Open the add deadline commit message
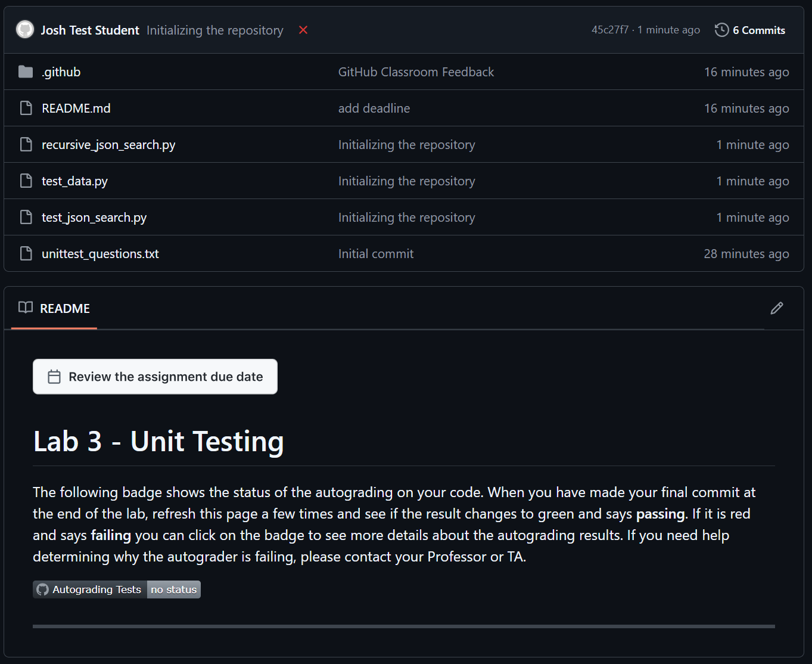This screenshot has width=812, height=664. coord(374,108)
